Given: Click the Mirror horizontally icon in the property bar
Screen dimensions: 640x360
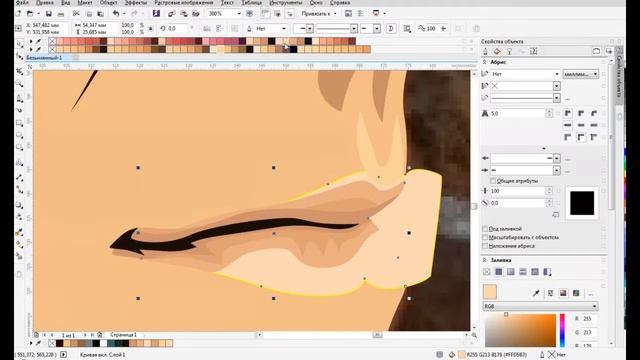Looking at the screenshot, I should (207, 29).
